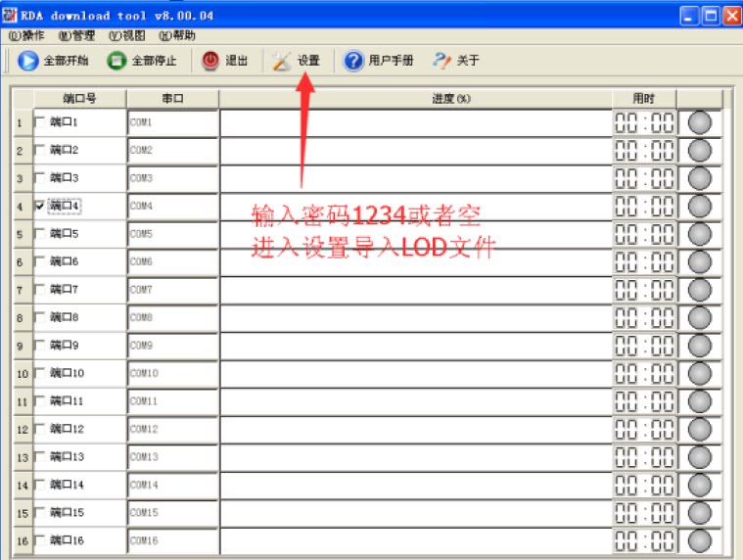
Task: Enable the 端口8 checkbox
Action: (x=40, y=317)
